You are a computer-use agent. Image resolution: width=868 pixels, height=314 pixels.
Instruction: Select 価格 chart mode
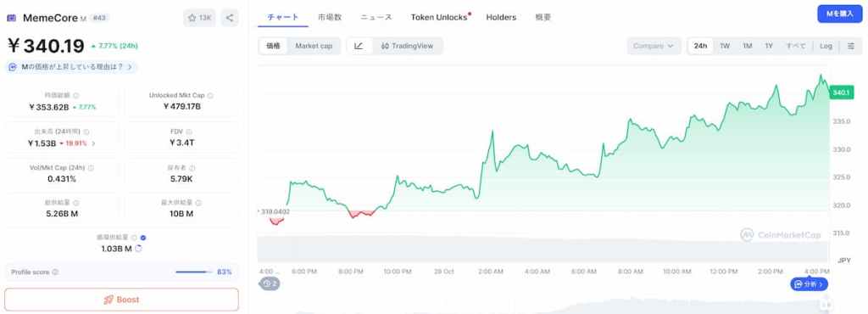click(x=274, y=46)
